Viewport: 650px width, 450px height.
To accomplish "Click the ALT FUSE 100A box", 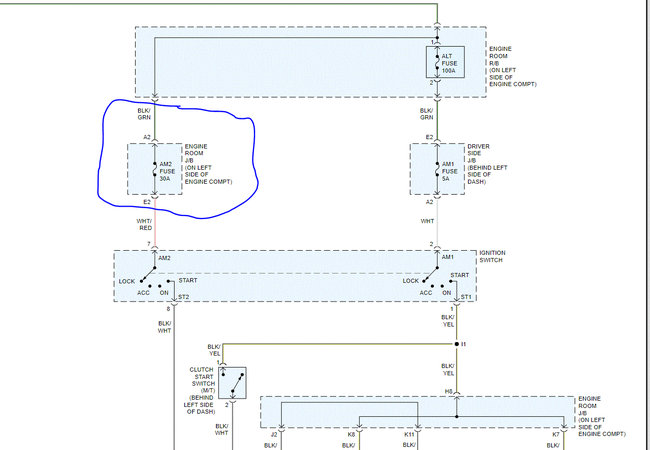I will (x=445, y=62).
